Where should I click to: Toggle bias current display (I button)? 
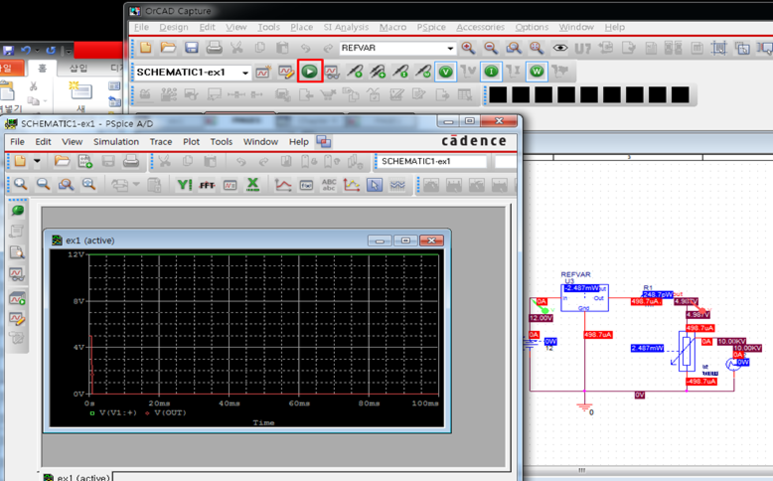pos(491,72)
